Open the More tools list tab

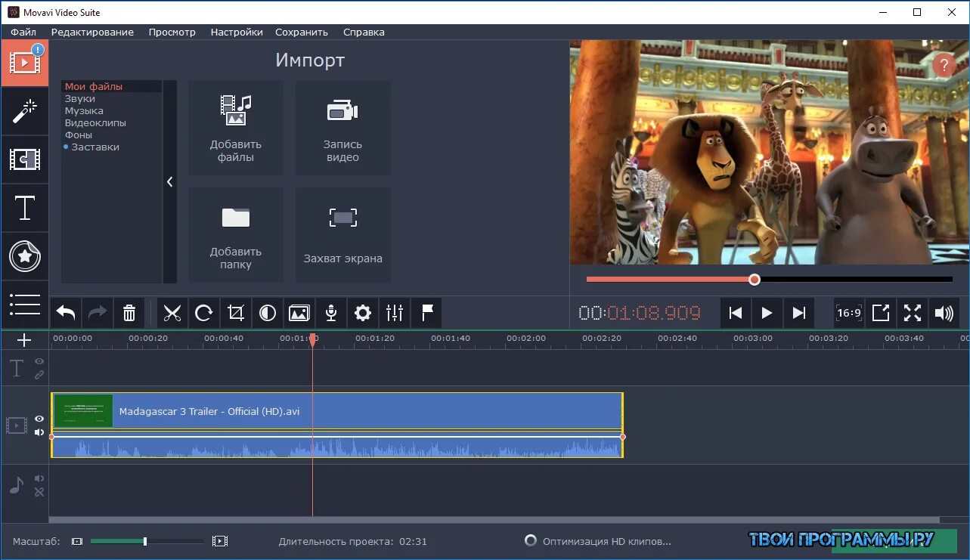pos(25,305)
